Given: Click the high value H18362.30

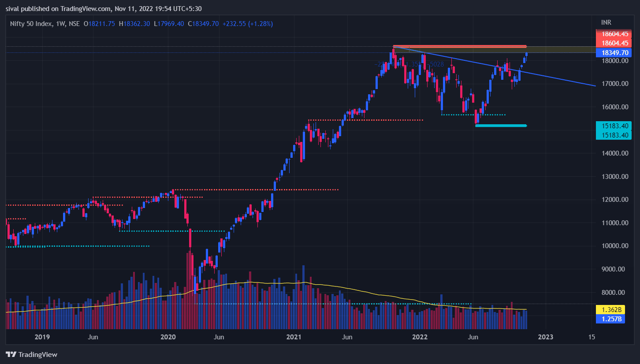Looking at the screenshot, I should point(134,24).
